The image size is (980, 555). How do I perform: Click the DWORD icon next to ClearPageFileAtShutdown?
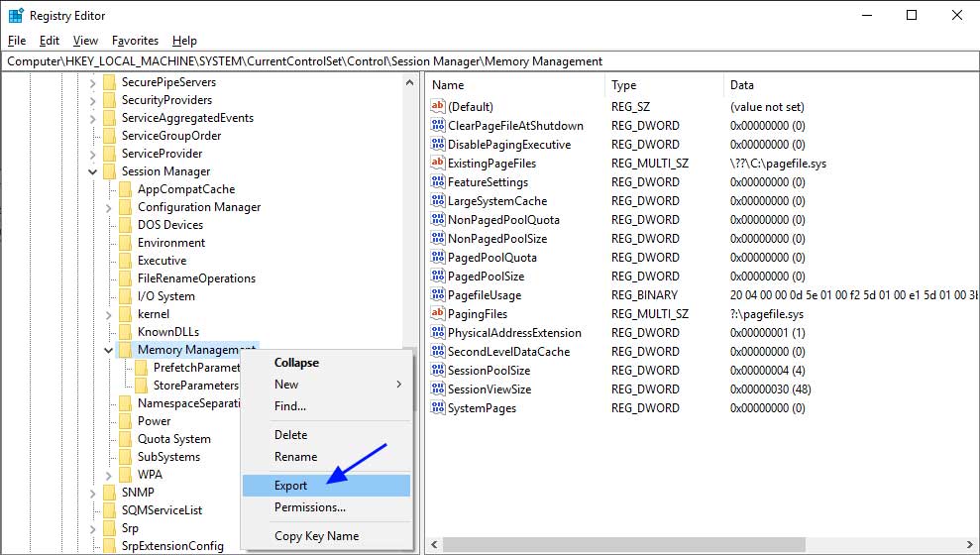[x=438, y=126]
